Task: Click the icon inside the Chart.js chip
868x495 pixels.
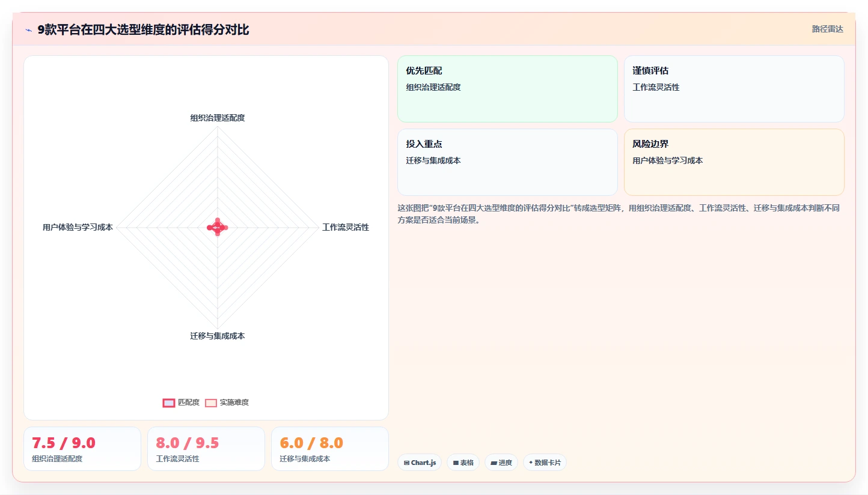Action: [407, 463]
